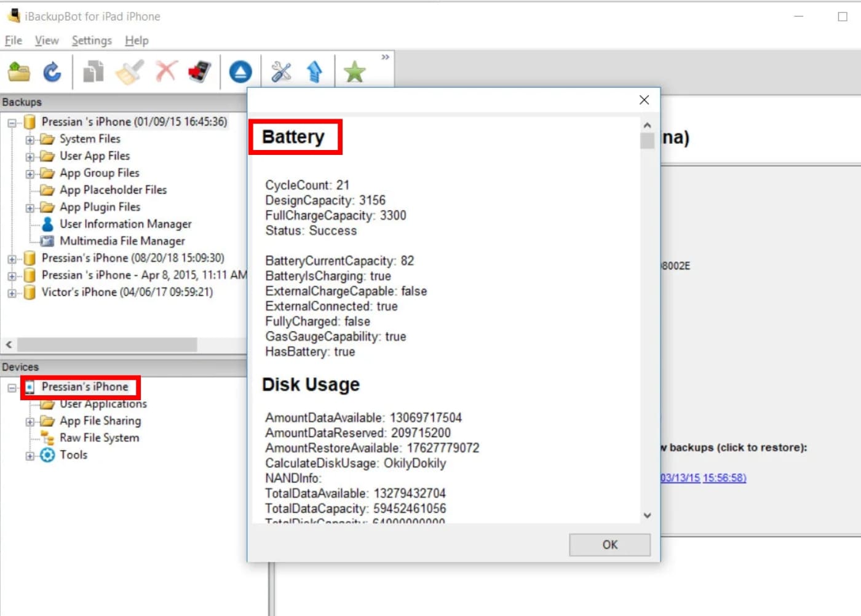Click the red X delete toolbar icon
Screen dimensions: 861x616
pos(166,72)
